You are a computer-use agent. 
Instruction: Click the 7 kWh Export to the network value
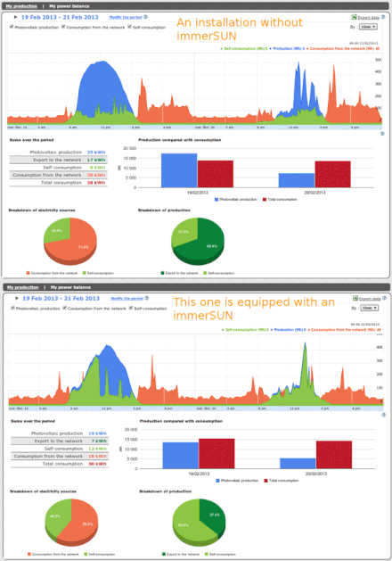(99, 441)
